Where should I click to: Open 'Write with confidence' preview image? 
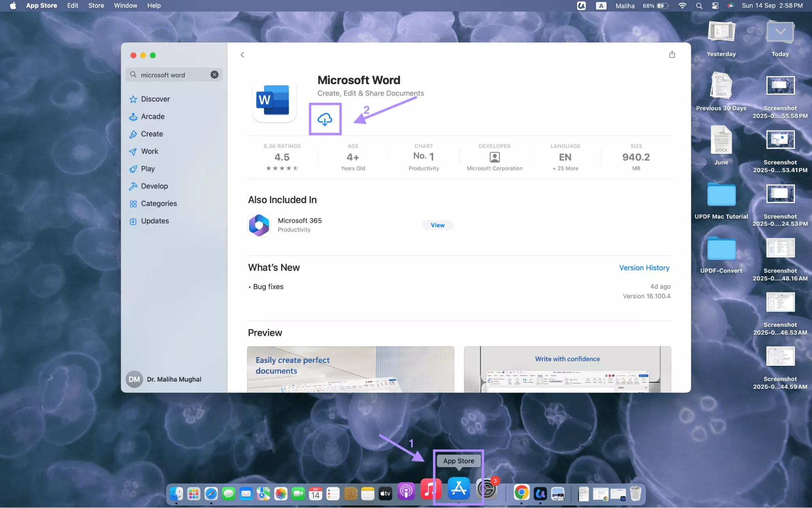click(567, 369)
